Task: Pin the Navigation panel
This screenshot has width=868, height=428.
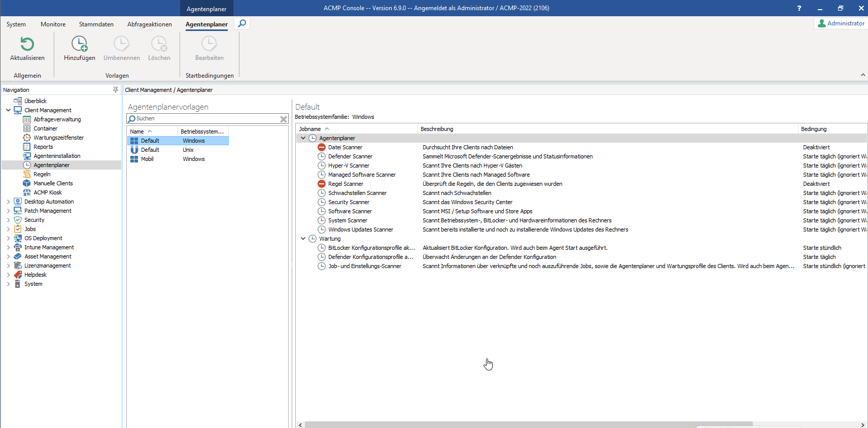Action: coord(116,90)
